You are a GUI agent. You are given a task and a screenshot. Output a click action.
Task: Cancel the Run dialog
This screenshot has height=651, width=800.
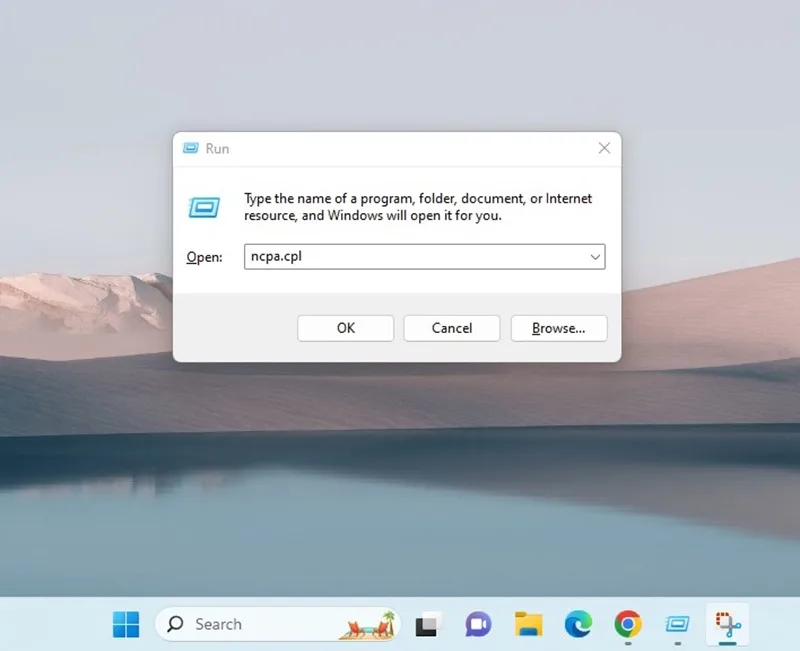click(x=452, y=328)
